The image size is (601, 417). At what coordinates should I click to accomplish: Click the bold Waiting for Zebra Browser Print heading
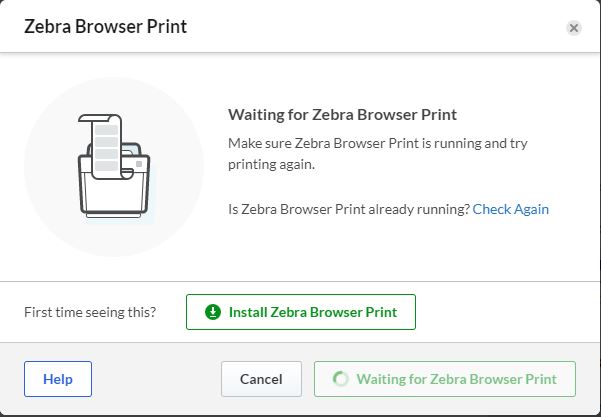pos(342,115)
